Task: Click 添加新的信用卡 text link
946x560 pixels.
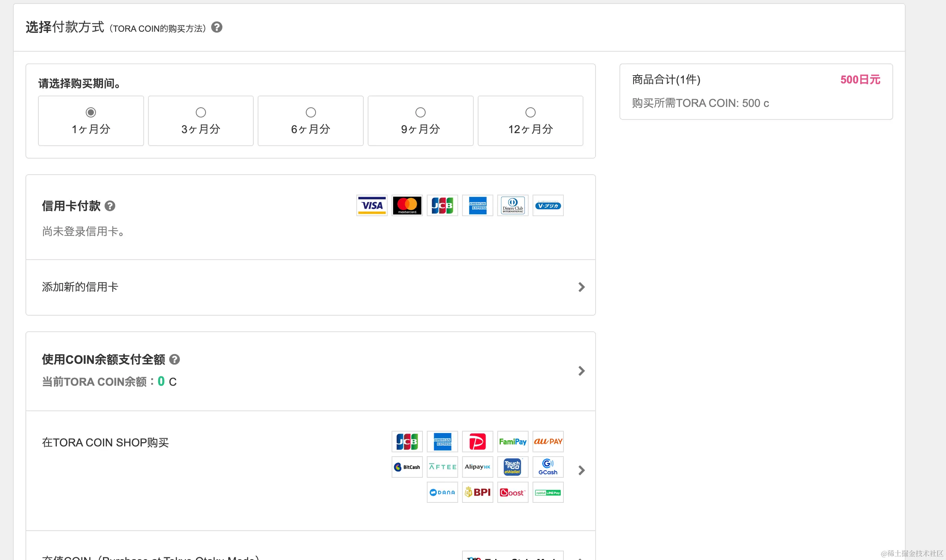Action: point(80,287)
